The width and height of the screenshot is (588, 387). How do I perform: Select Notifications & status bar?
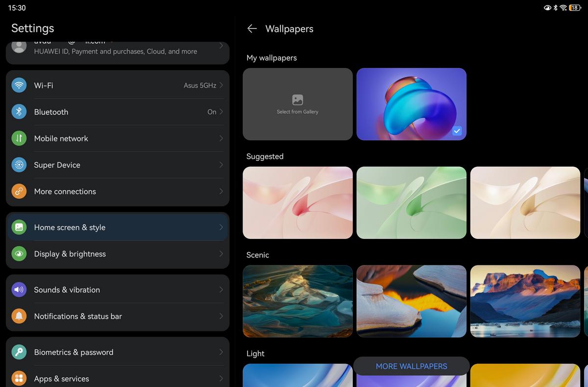click(118, 316)
